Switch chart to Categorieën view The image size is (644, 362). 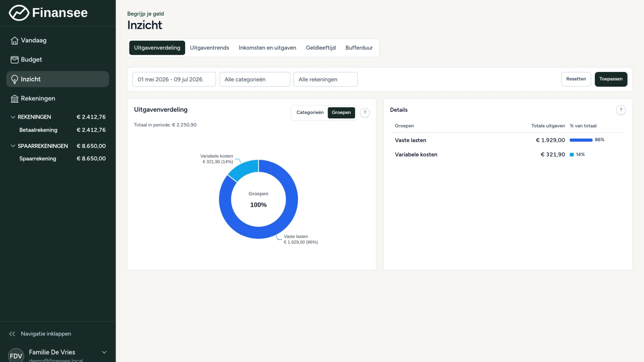[310, 113]
